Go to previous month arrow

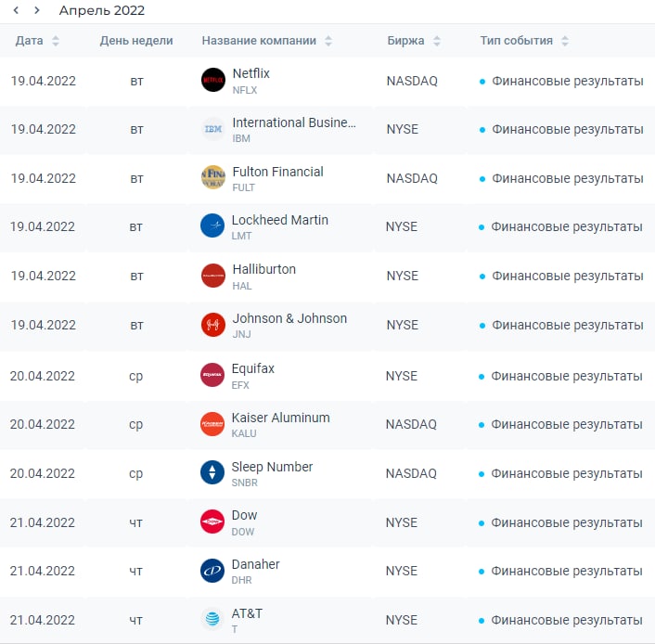[16, 10]
